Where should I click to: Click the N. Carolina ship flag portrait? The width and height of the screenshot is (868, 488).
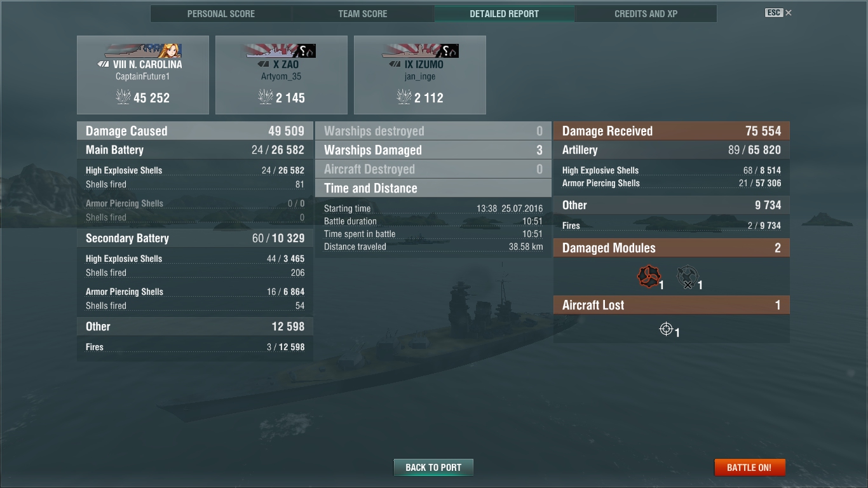pyautogui.click(x=143, y=51)
